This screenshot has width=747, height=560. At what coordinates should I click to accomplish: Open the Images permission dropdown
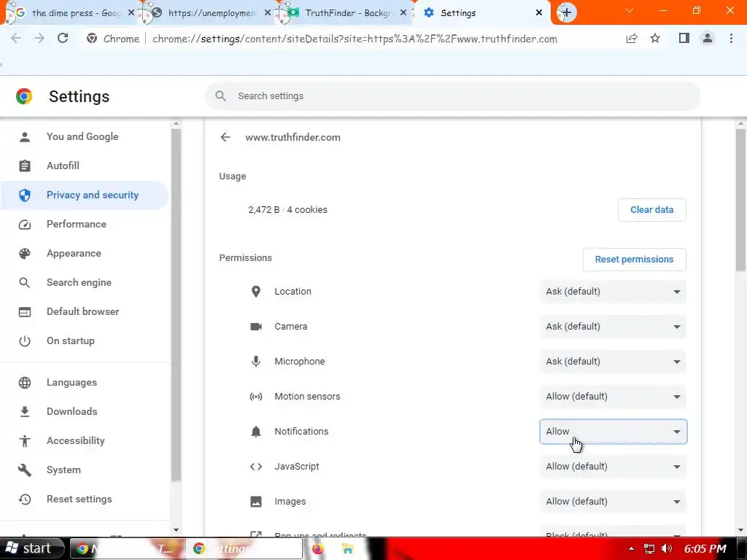pos(613,502)
